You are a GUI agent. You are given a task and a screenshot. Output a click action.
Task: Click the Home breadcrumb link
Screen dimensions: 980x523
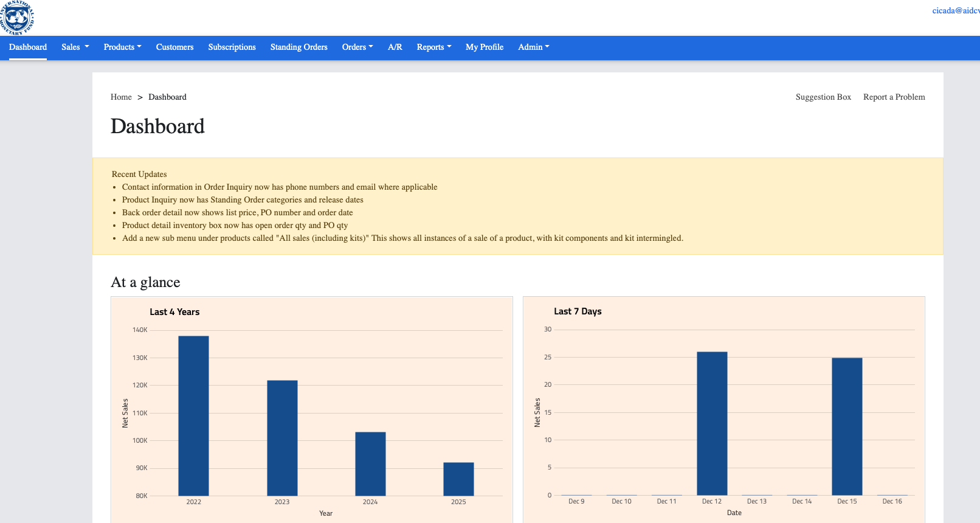coord(121,97)
